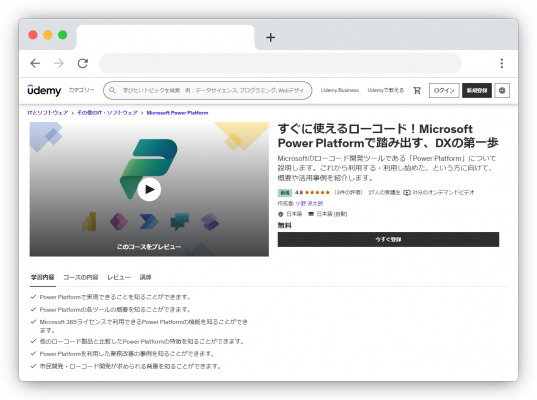Click the globe language selector icon
This screenshot has height=400, width=537.
[502, 90]
